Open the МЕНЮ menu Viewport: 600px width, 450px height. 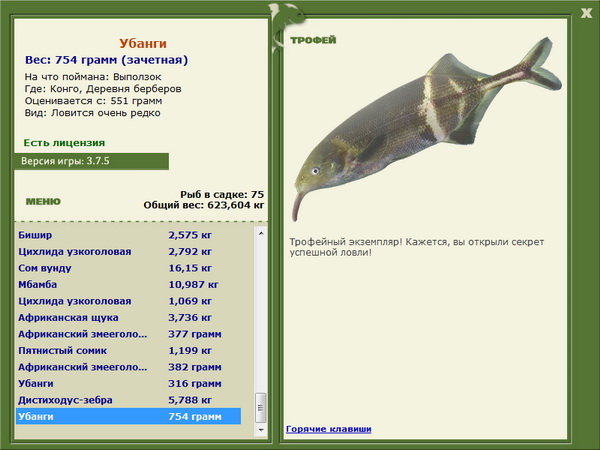pos(43,202)
